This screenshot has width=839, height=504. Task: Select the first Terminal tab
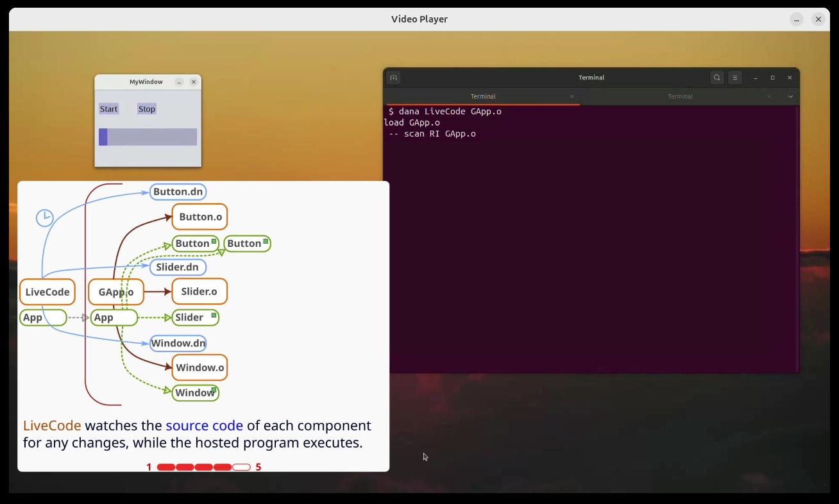482,97
